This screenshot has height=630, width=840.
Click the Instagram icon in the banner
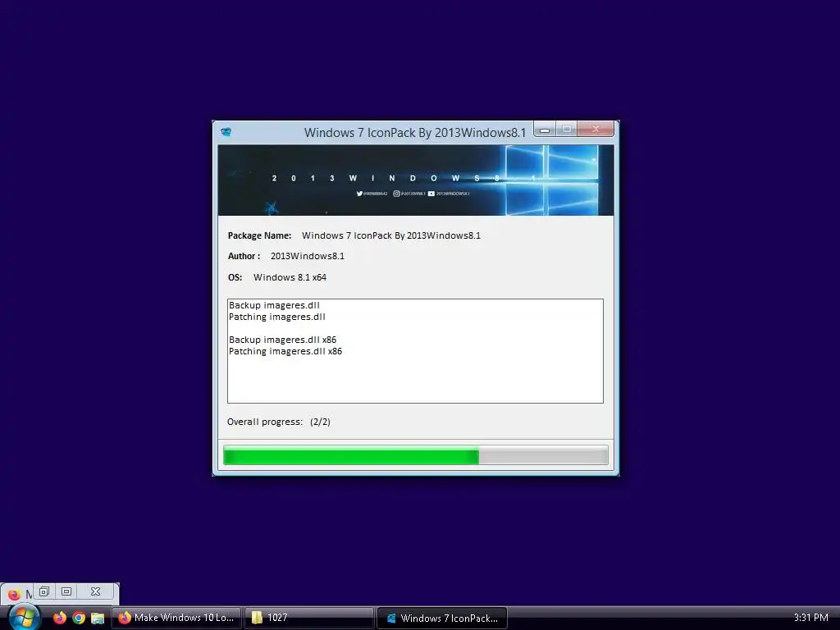tap(396, 194)
